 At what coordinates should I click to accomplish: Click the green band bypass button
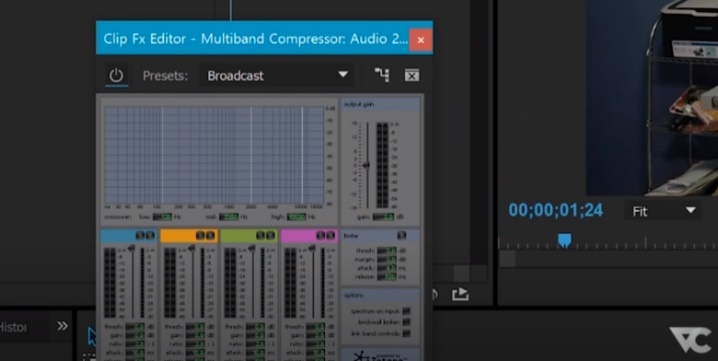270,235
